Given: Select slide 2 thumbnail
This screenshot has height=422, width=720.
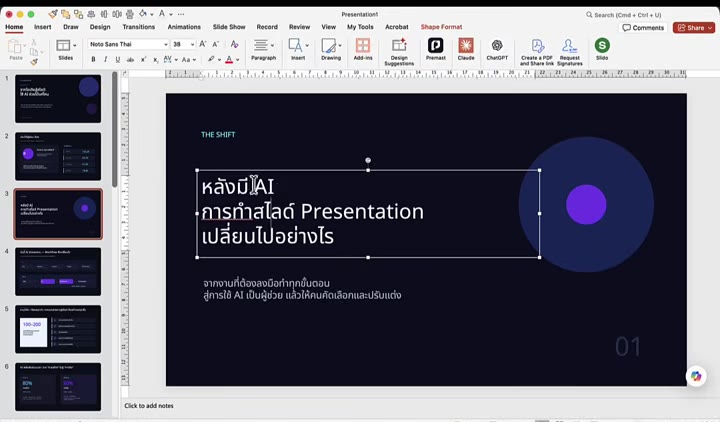Looking at the screenshot, I should coord(58,156).
